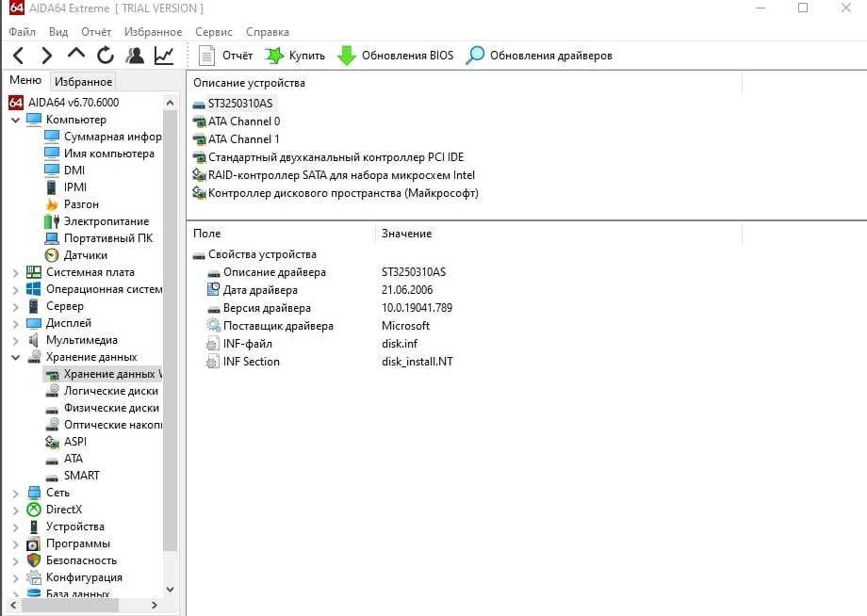Viewport: 867px width, 616px height.
Task: Select the Суммарная информация icon
Action: pos(52,137)
